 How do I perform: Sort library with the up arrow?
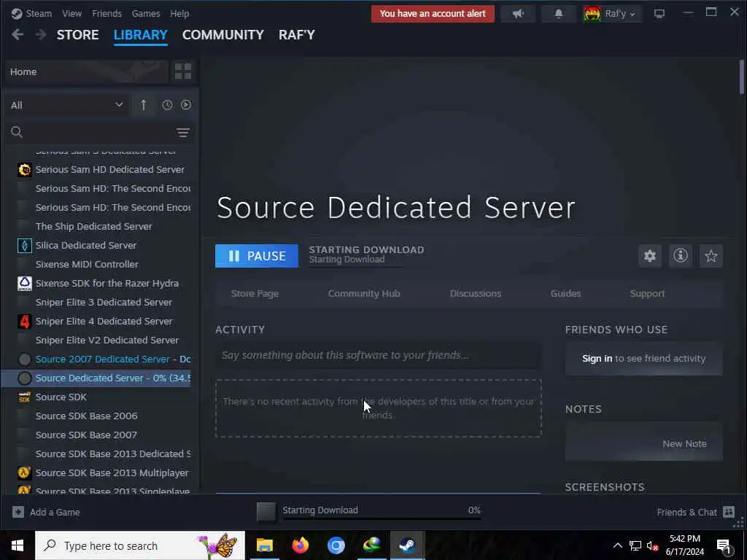[144, 105]
